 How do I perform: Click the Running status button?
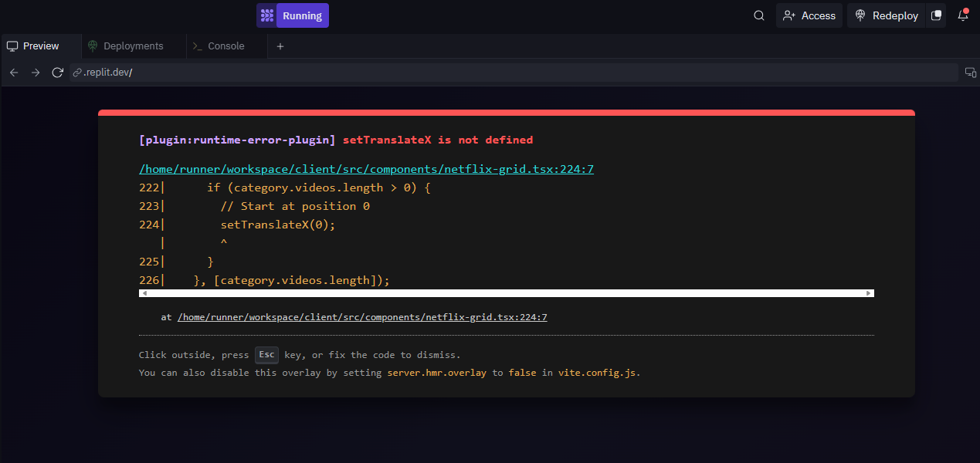[x=302, y=15]
